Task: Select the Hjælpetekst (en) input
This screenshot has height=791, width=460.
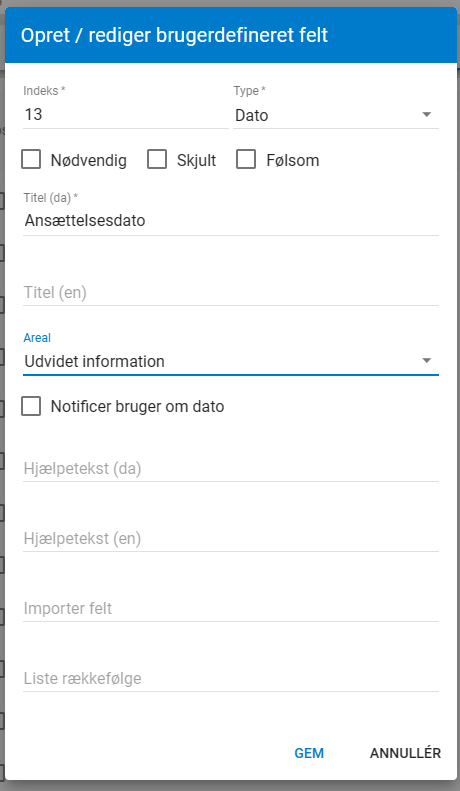Action: (231, 539)
